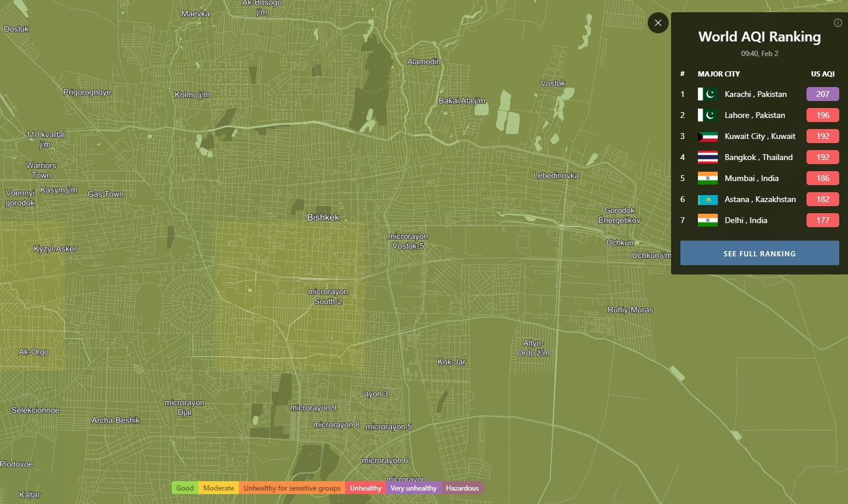This screenshot has height=504, width=848.
Task: Select the Good legend category
Action: 185,488
